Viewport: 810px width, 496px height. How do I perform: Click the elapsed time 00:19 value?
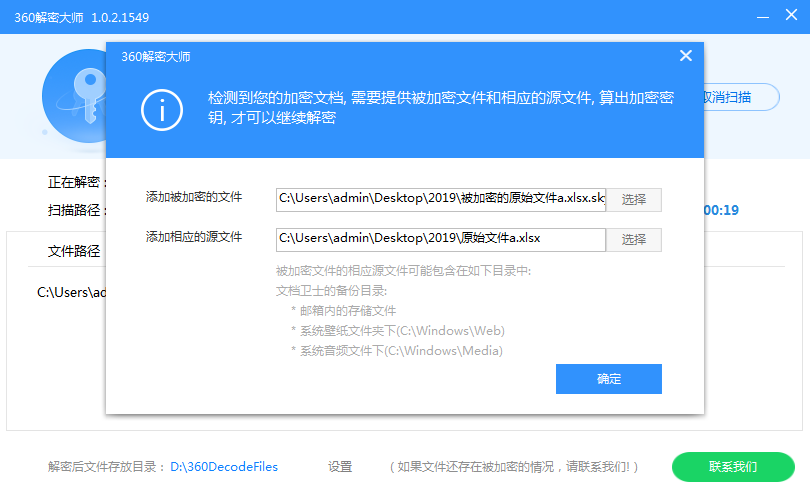(721, 210)
